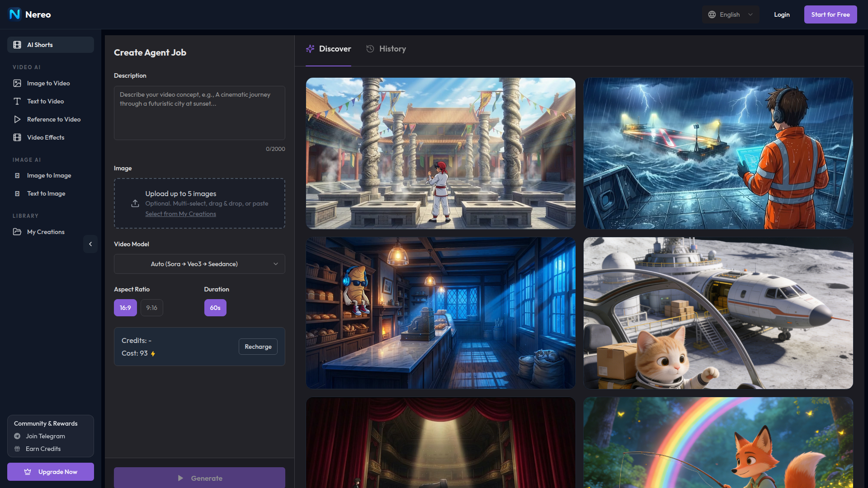Viewport: 868px width, 488px height.
Task: Collapse the left sidebar chevron
Action: [x=90, y=244]
